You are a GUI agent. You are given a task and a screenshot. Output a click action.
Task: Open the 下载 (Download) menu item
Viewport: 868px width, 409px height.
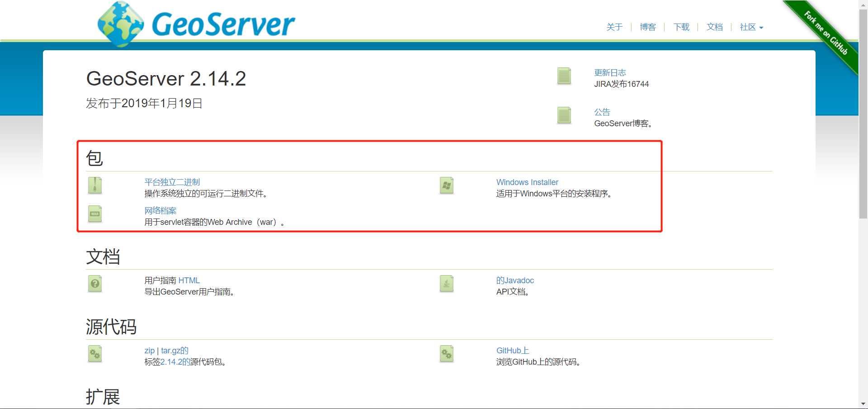pos(681,27)
